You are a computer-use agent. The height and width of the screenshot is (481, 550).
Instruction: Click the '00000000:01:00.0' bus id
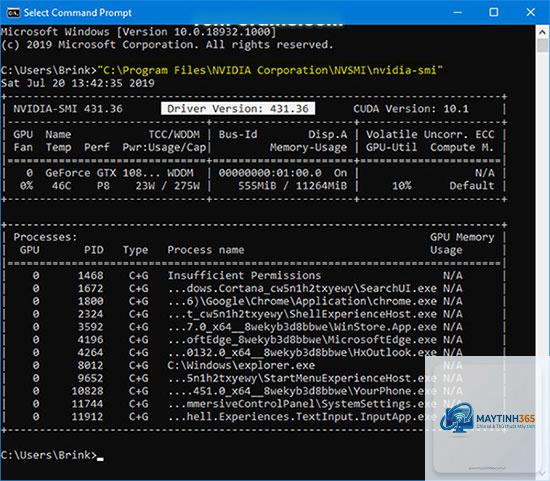270,173
